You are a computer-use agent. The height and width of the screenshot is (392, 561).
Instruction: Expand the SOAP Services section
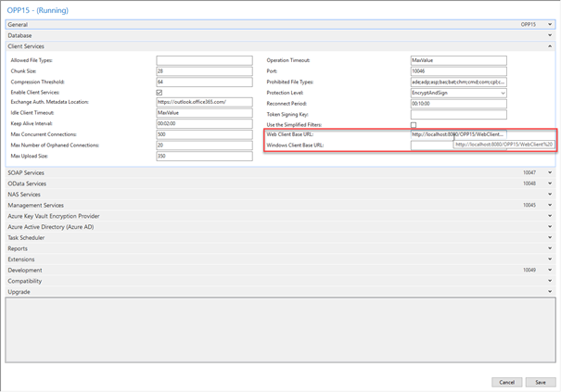point(550,172)
